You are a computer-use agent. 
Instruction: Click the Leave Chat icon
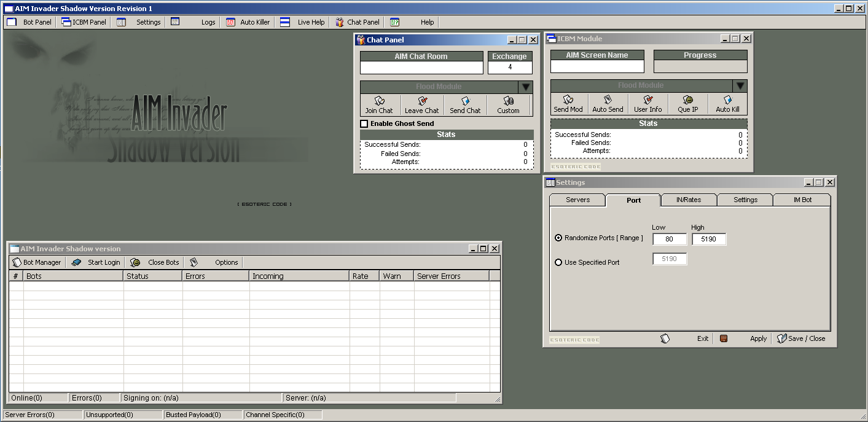(421, 101)
